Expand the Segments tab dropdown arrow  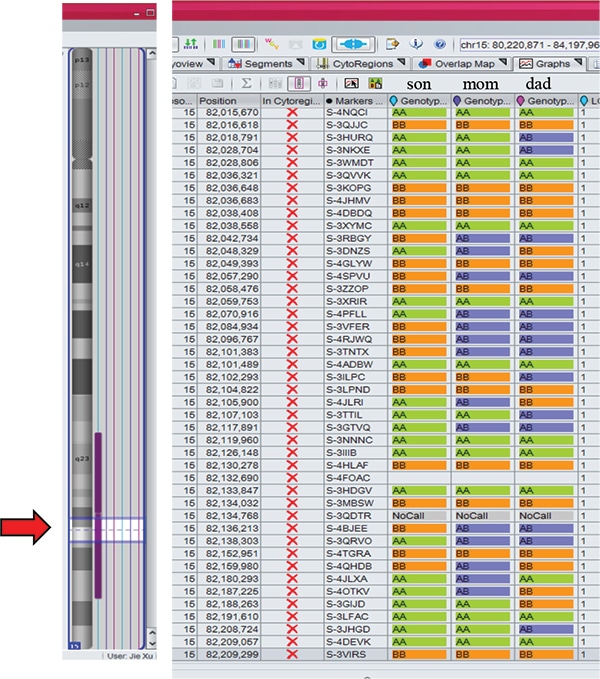point(301,63)
